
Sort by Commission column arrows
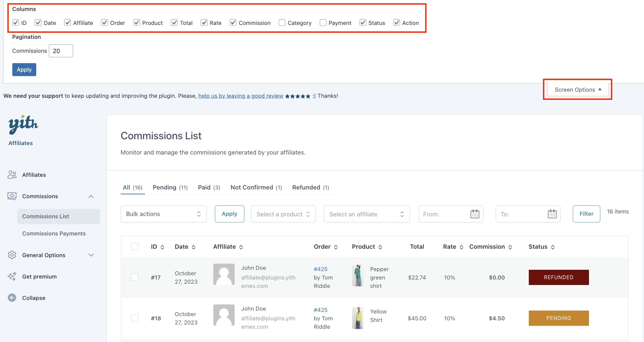[x=510, y=247]
